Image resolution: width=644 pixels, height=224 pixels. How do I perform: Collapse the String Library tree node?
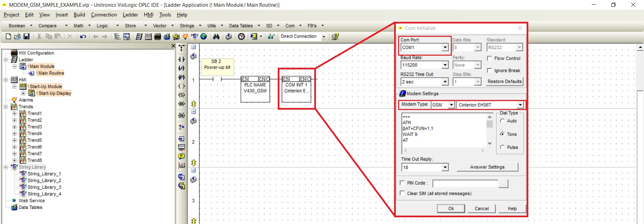[x=6, y=167]
